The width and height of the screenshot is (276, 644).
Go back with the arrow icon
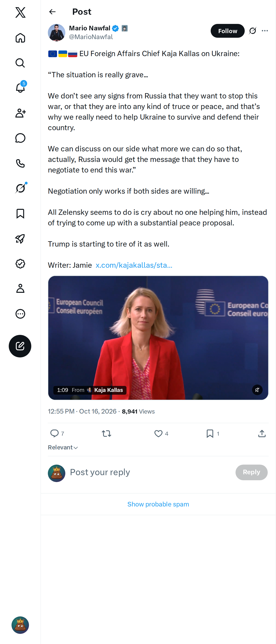point(52,12)
